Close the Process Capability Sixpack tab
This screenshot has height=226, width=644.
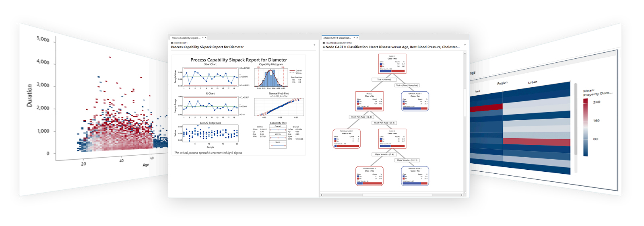click(x=206, y=38)
